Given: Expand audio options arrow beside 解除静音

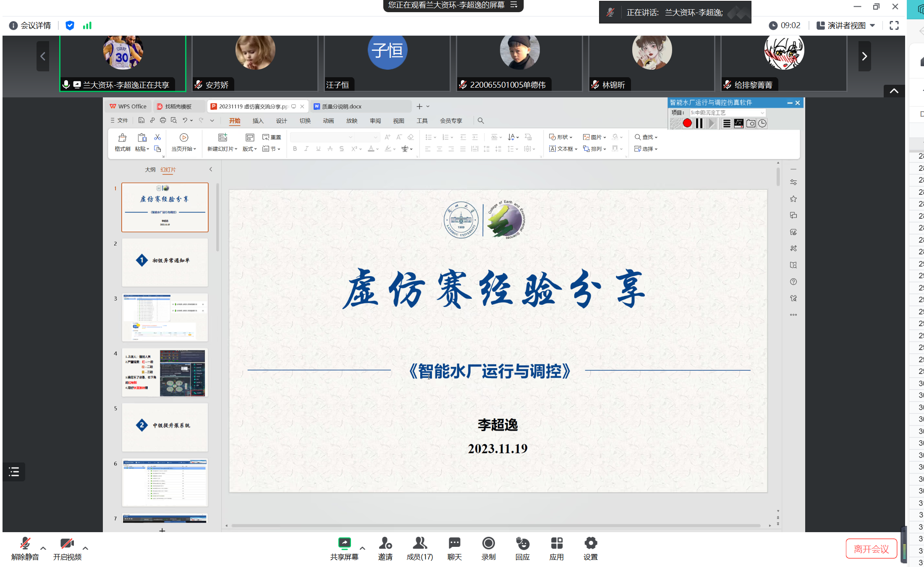Looking at the screenshot, I should point(43,548).
